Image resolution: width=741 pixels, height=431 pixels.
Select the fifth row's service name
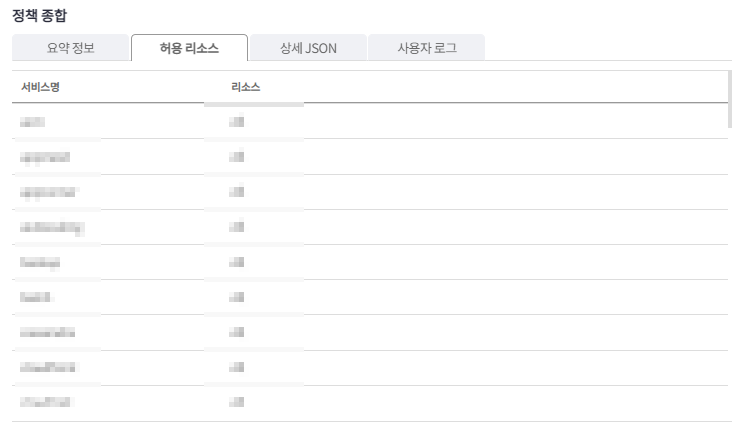coord(40,262)
